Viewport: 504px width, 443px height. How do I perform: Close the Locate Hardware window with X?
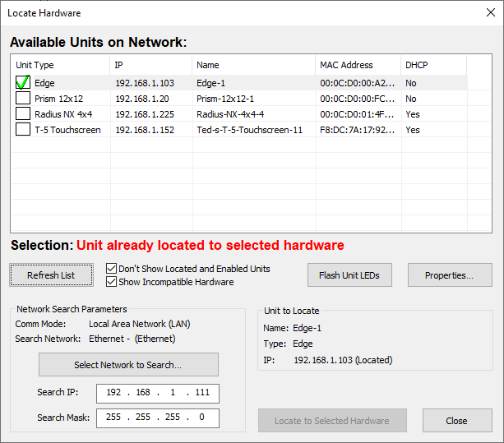pyautogui.click(x=491, y=12)
